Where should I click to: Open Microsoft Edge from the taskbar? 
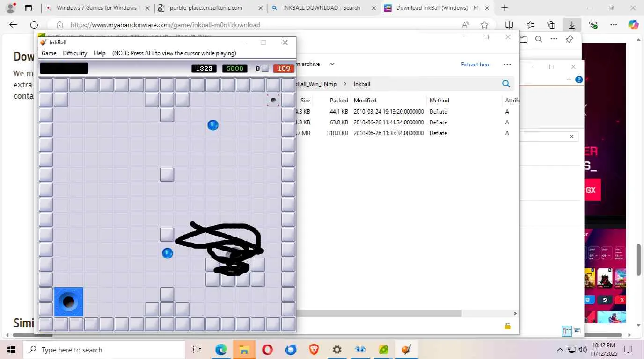[x=221, y=350]
